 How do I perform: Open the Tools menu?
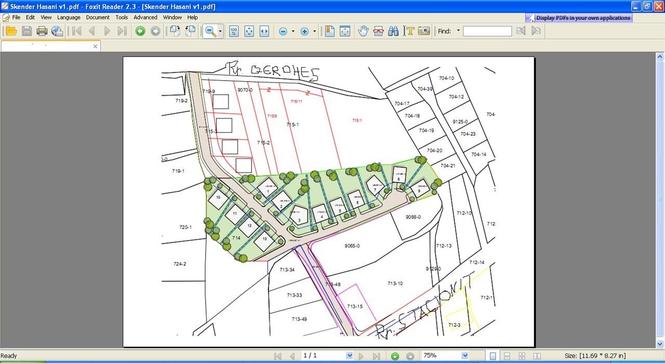[122, 17]
